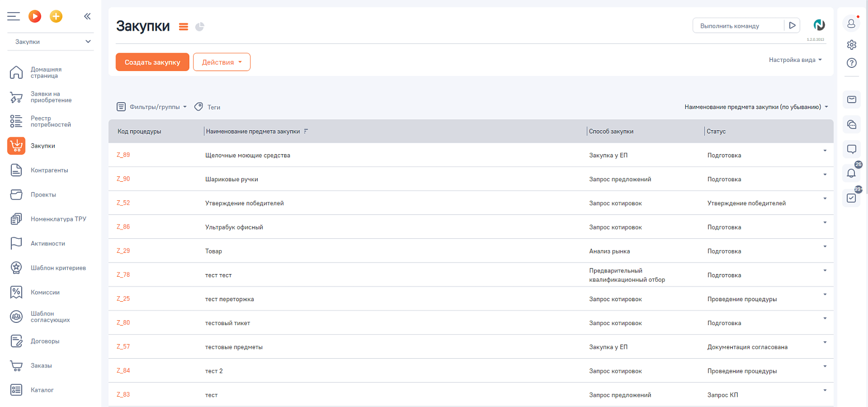
Task: Open the settings gear icon
Action: click(x=852, y=45)
